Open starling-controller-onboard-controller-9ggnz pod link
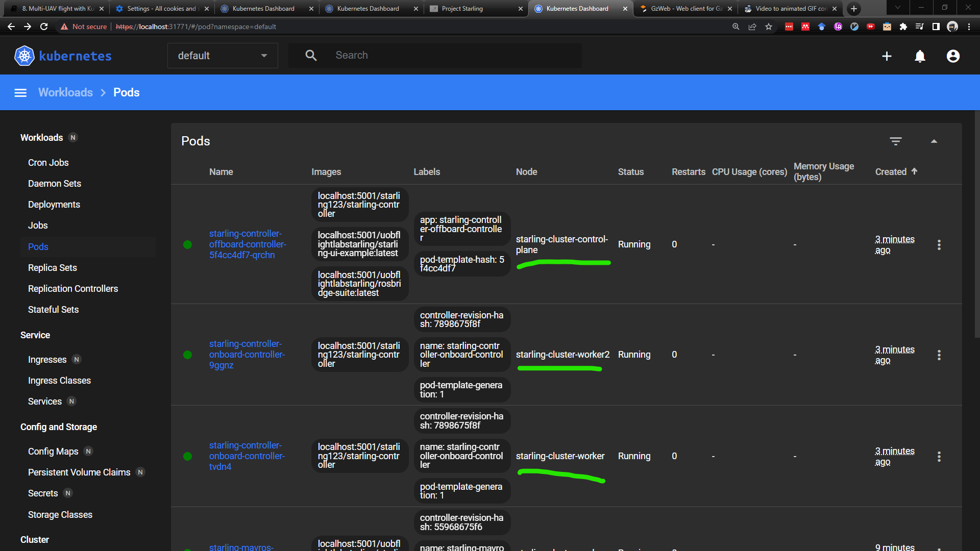980x551 pixels. point(247,355)
